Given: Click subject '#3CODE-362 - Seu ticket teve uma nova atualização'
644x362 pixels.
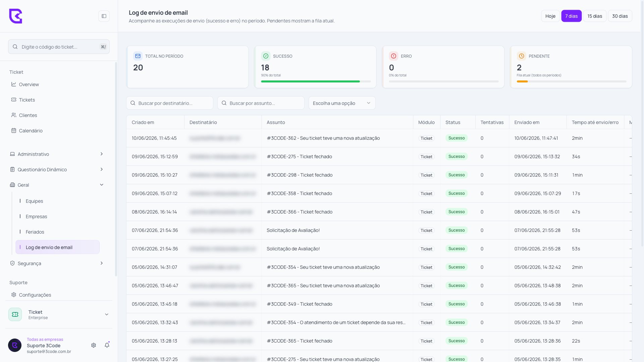Looking at the screenshot, I should pyautogui.click(x=323, y=138).
